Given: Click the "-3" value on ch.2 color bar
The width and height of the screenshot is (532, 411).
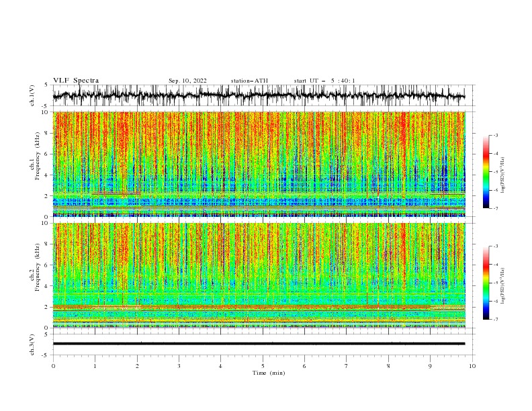Looking at the screenshot, I should [496, 246].
